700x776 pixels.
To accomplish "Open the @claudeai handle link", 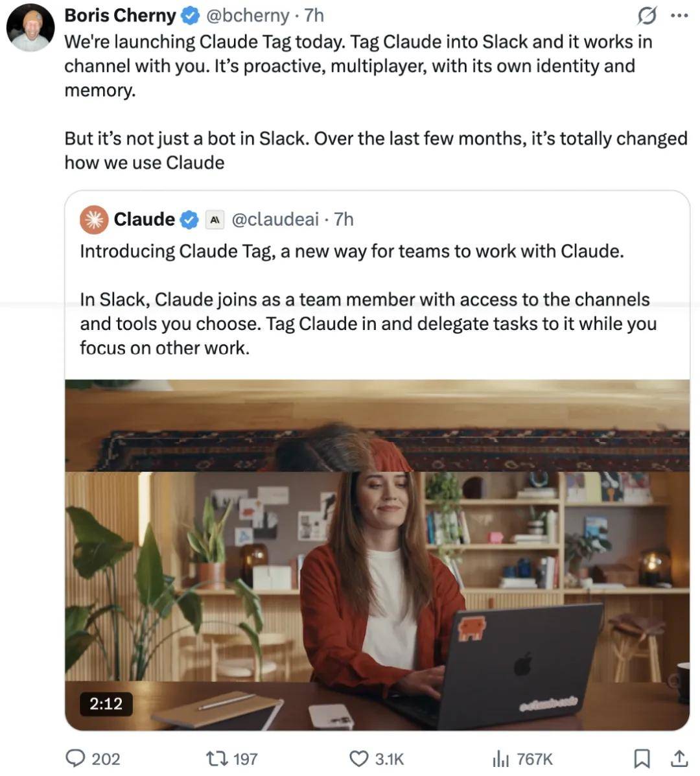I will click(275, 219).
